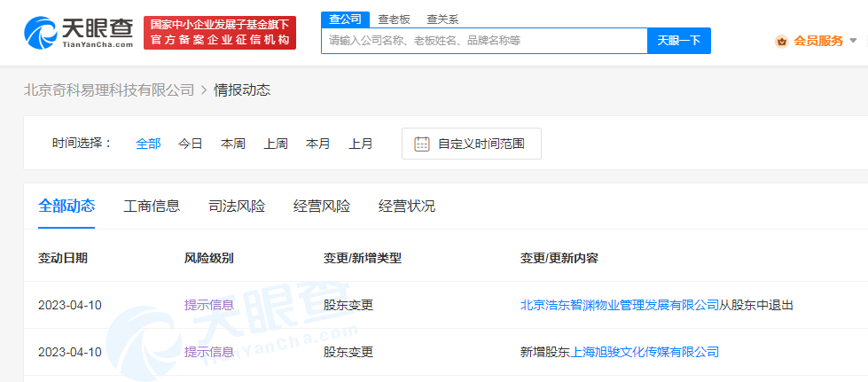Viewport: 868px width, 382px height.
Task: Click the 情报动态 breadcrumb text
Action: (242, 90)
